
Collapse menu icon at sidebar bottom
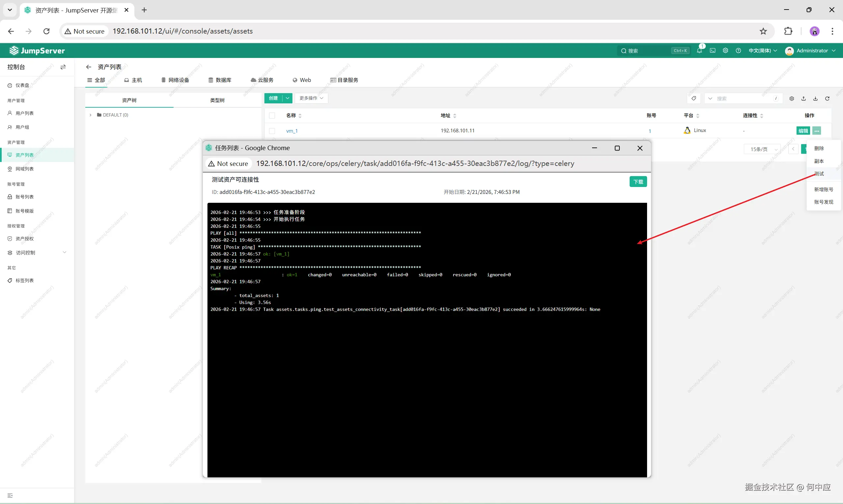coord(10,495)
